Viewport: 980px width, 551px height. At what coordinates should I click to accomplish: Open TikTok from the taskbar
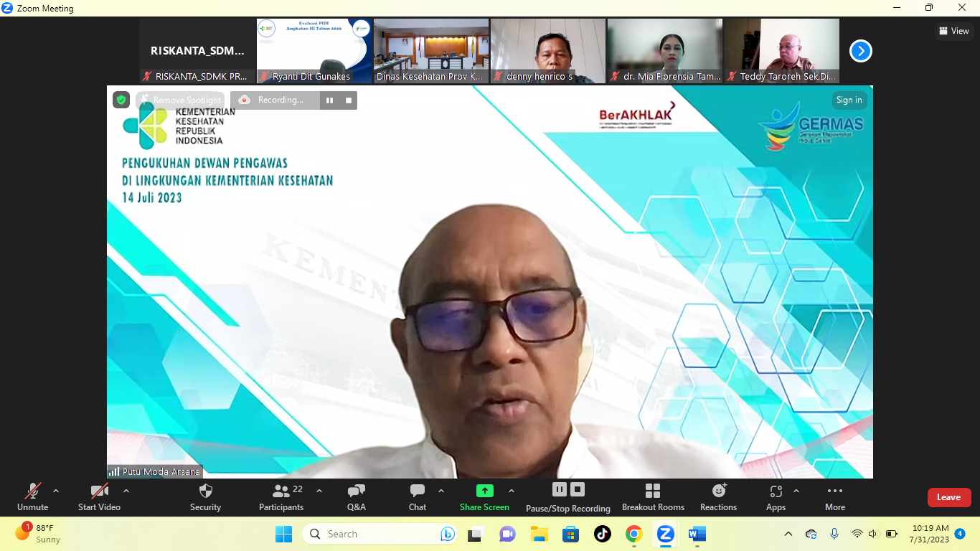tap(602, 534)
